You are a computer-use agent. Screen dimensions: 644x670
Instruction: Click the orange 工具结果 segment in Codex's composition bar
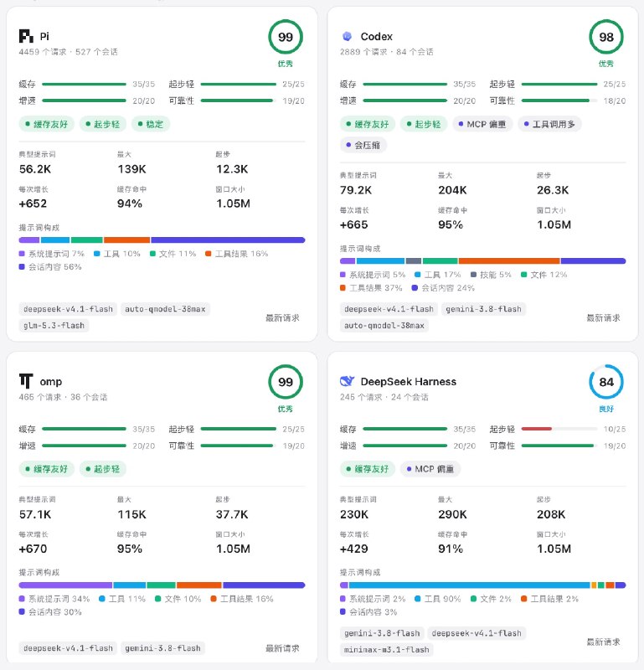509,260
